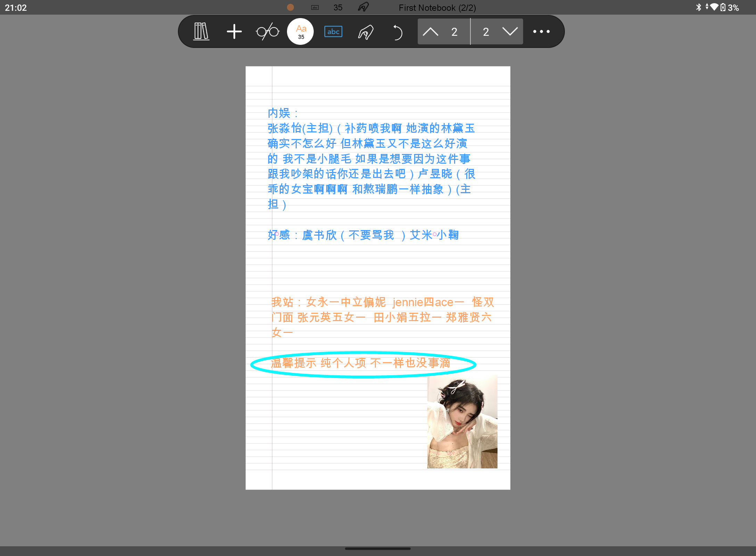This screenshot has width=756, height=556.
Task: Open the document library
Action: 201,32
